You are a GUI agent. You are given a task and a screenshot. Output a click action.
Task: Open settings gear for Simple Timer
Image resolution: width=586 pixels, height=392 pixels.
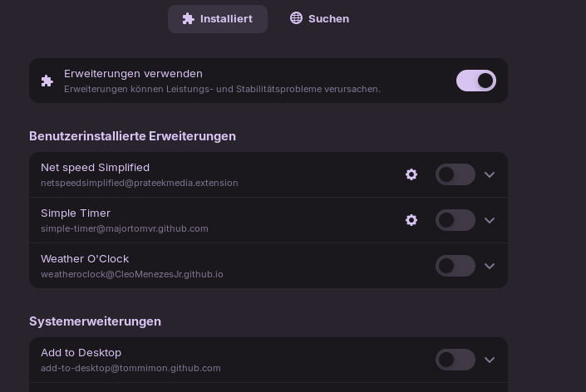[411, 220]
